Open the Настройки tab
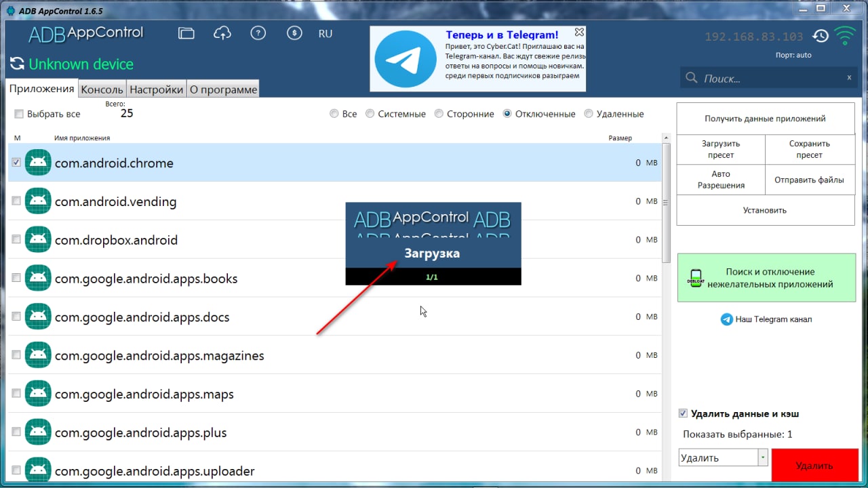 pos(156,89)
